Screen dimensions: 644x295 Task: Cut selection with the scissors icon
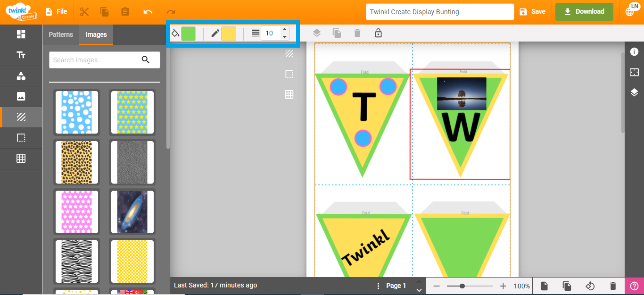tap(84, 12)
